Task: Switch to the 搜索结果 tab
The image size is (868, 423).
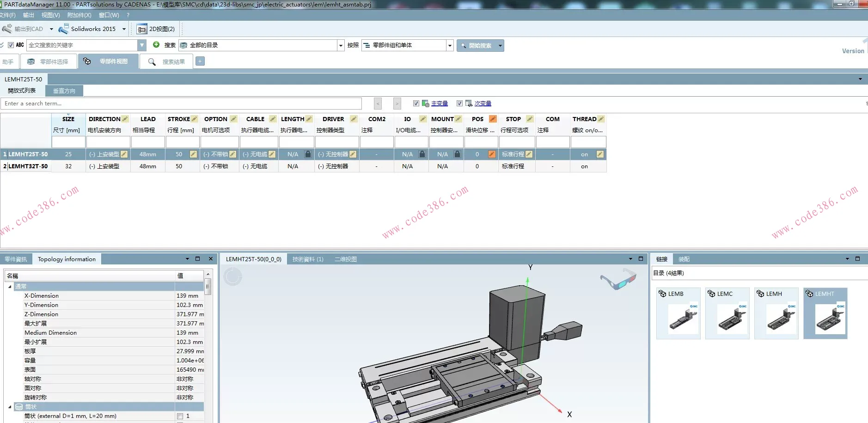Action: point(167,61)
